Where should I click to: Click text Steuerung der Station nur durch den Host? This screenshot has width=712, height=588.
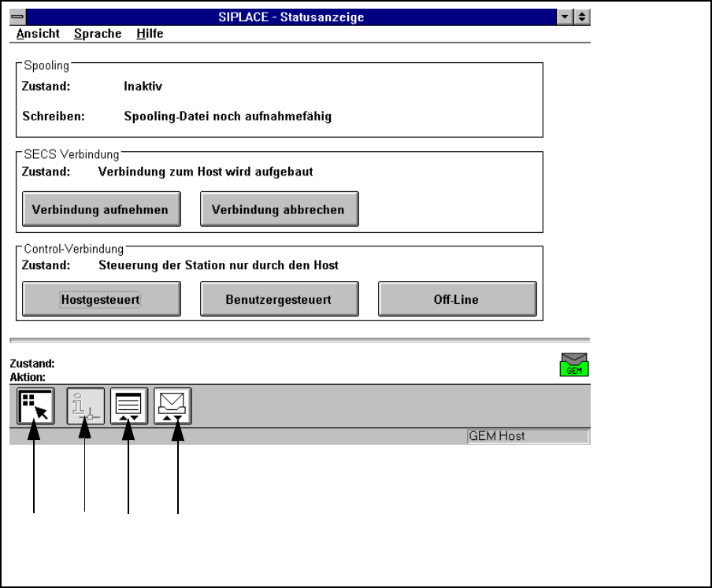point(218,265)
